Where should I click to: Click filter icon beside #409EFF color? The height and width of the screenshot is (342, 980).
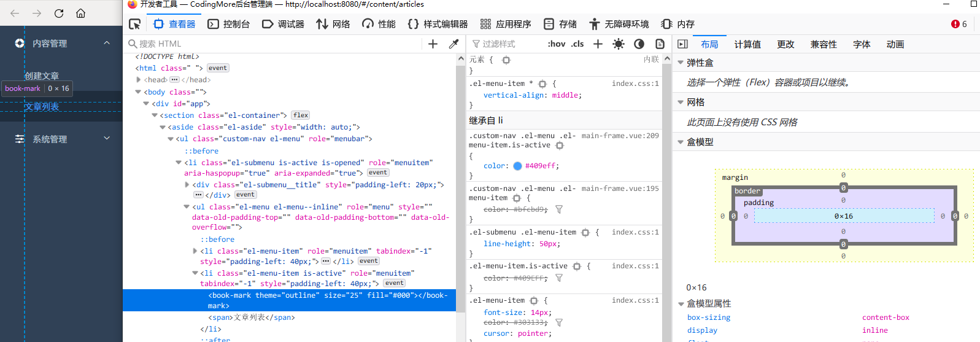coord(559,278)
